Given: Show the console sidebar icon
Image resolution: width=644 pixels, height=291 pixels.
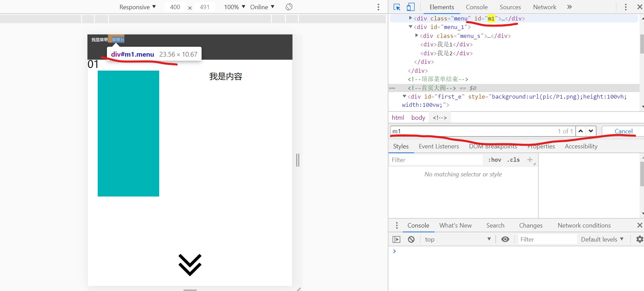Looking at the screenshot, I should click(x=396, y=239).
